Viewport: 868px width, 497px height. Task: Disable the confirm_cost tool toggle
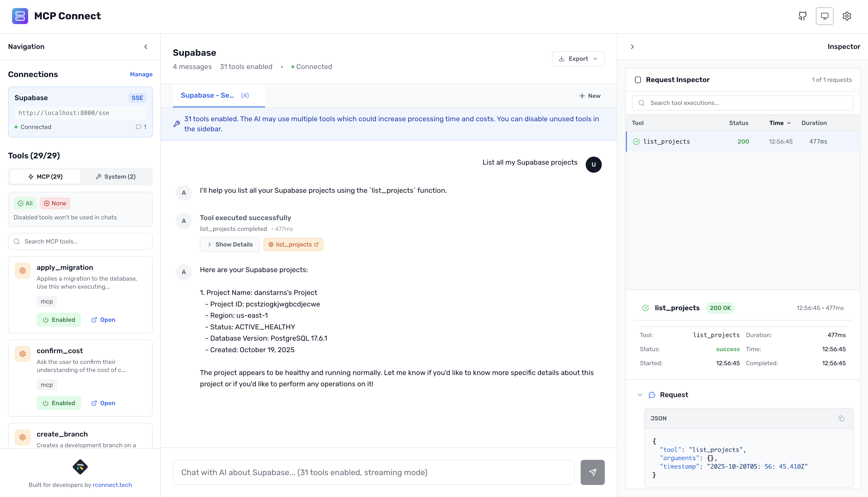click(x=59, y=403)
